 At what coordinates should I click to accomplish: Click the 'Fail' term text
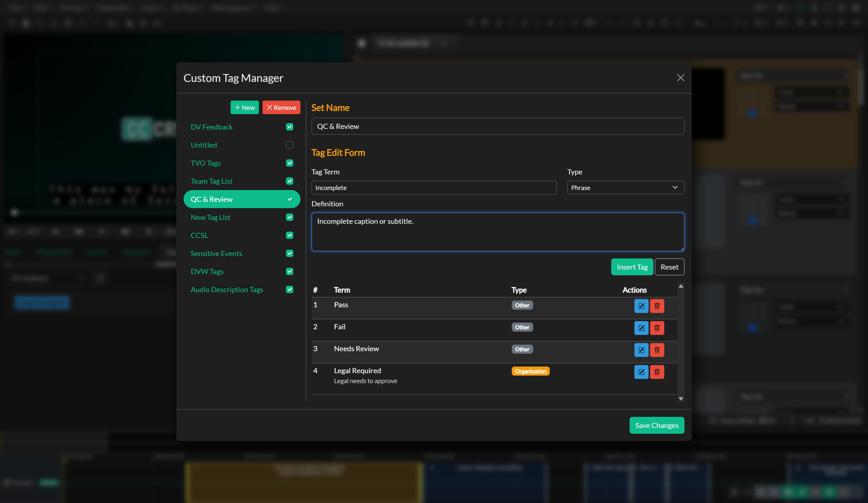point(339,327)
